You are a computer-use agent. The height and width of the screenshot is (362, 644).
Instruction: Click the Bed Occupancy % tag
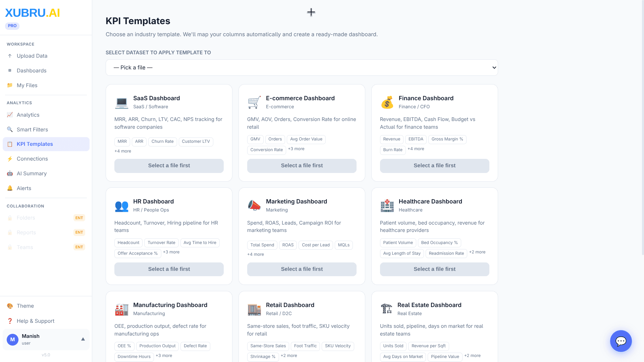pos(439,243)
